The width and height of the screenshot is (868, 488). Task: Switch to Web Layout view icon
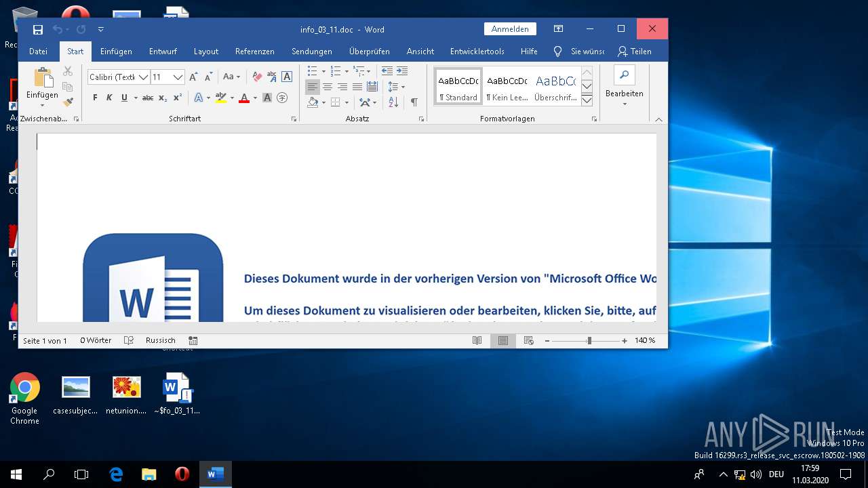pos(528,340)
